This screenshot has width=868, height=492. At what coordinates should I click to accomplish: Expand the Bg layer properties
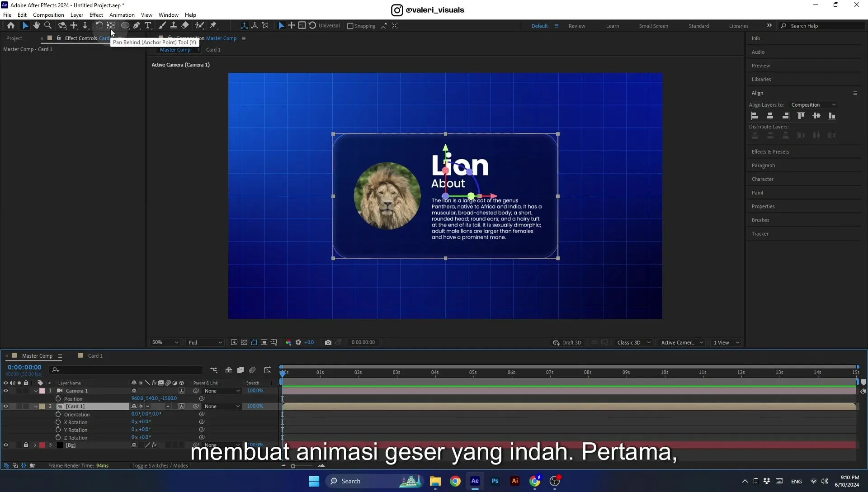pos(35,445)
